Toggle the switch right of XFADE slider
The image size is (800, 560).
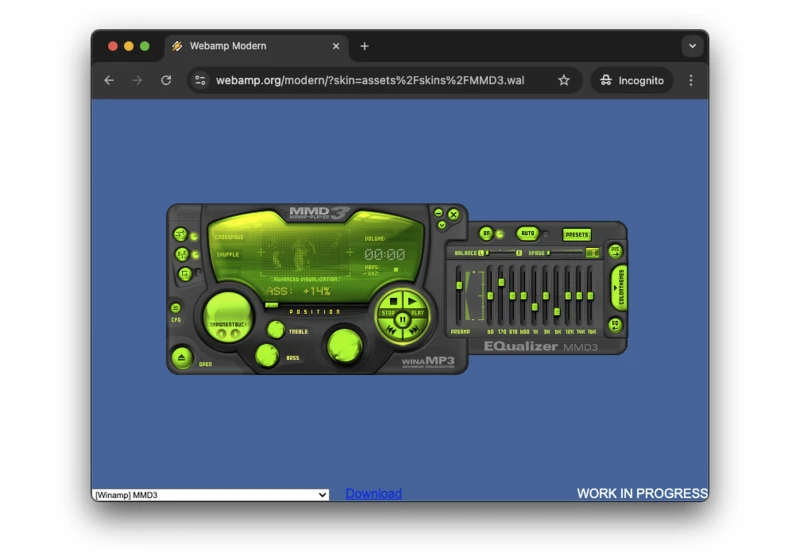tap(592, 252)
